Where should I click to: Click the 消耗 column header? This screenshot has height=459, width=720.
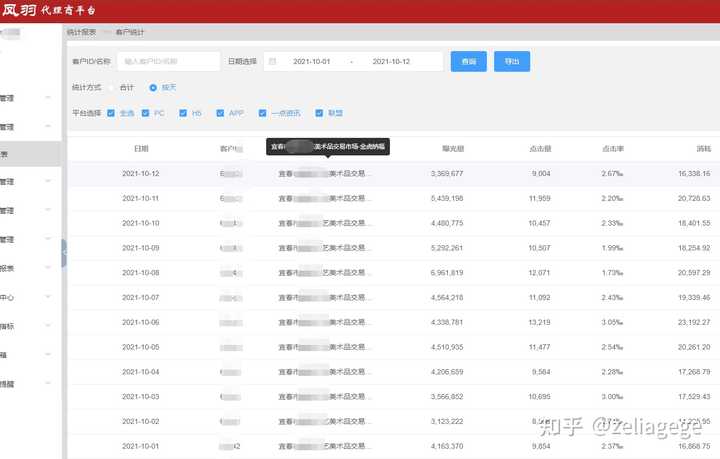pyautogui.click(x=703, y=149)
